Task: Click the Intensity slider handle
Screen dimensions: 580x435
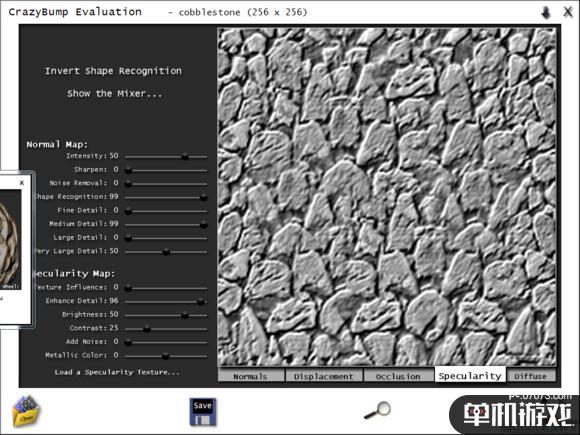Action: tap(185, 157)
